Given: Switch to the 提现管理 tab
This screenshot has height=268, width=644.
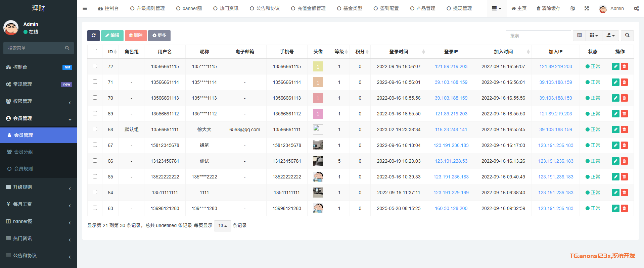Looking at the screenshot, I should (x=459, y=8).
